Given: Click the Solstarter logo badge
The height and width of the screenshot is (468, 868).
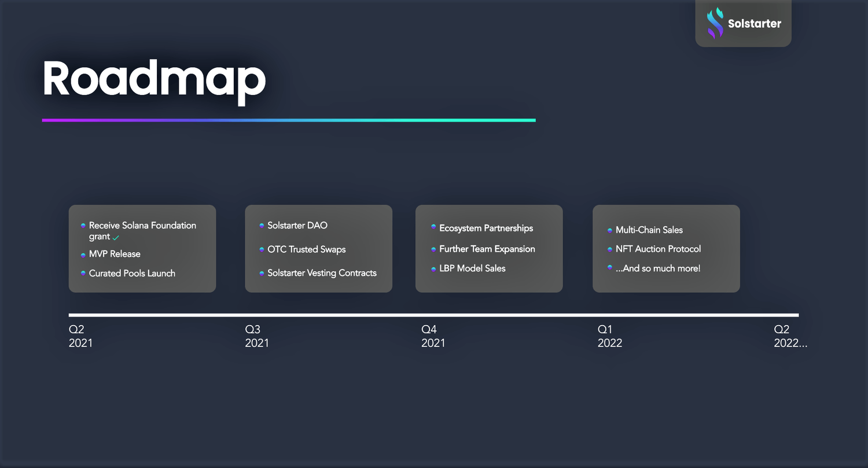Looking at the screenshot, I should click(743, 23).
